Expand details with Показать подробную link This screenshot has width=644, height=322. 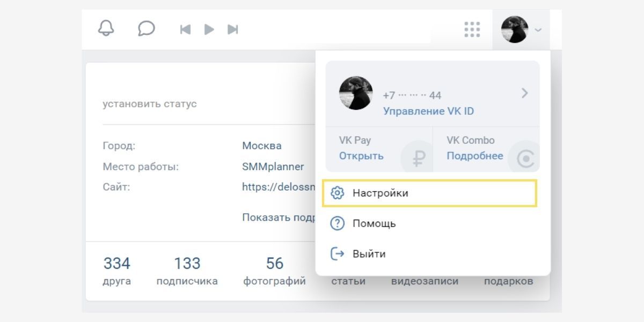(278, 217)
